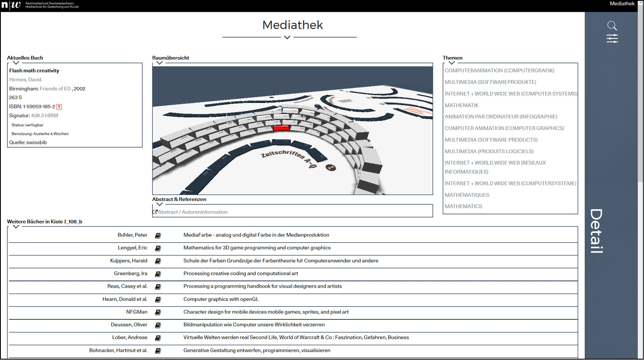
Task: Collapse Weitere Bücher in Kiste section
Action: coord(16,226)
